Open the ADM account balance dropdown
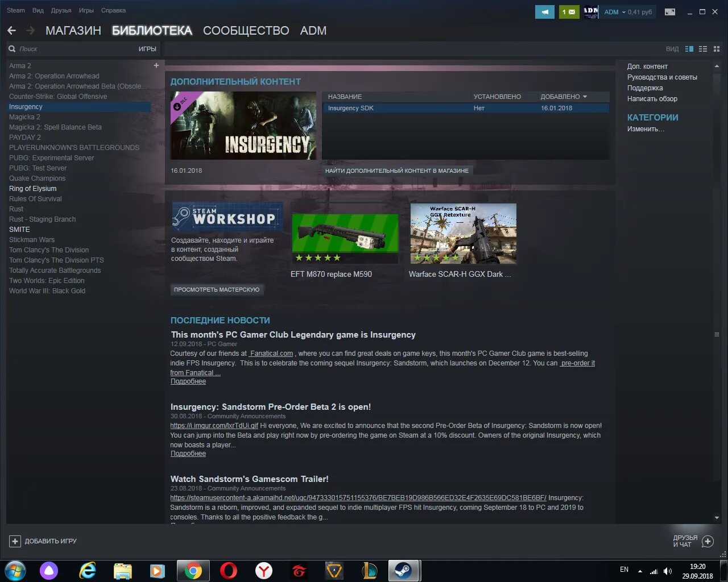The image size is (728, 582). click(628, 12)
